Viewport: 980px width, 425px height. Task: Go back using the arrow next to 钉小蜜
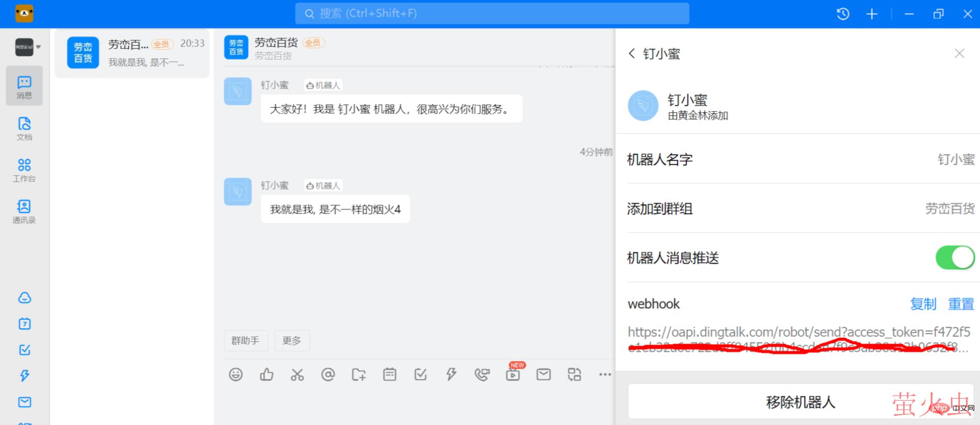(632, 53)
